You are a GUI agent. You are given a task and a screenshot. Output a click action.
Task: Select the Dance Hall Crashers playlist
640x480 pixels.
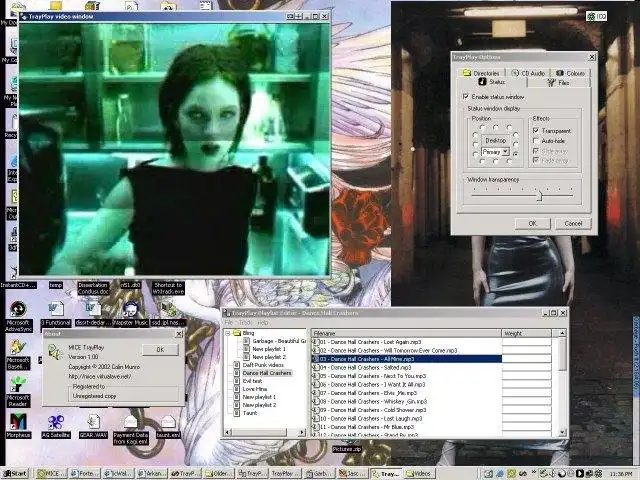(267, 373)
